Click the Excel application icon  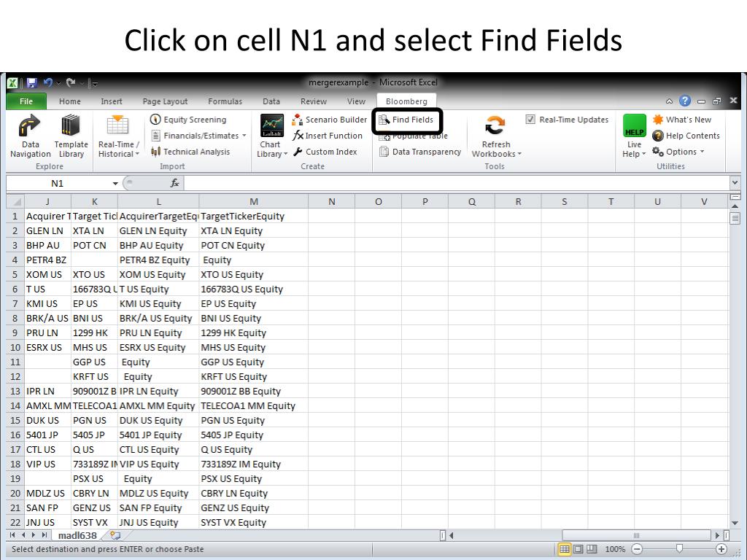tap(12, 83)
